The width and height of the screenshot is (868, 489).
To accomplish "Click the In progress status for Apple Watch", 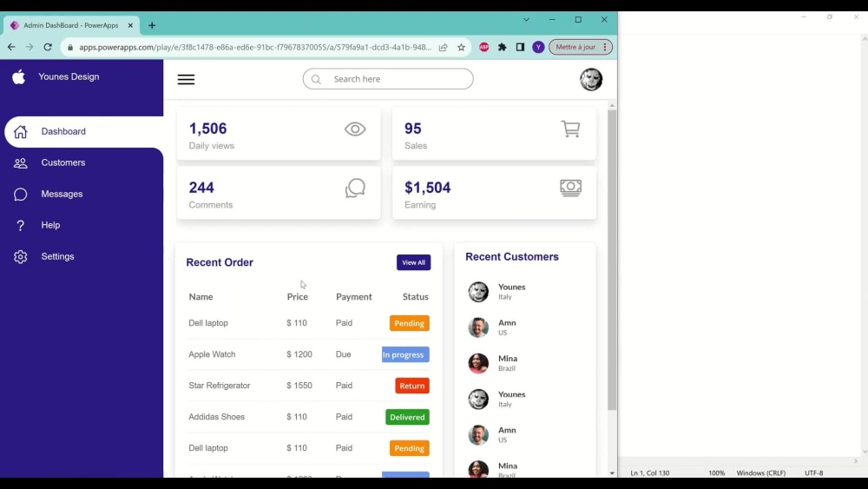I will (405, 355).
